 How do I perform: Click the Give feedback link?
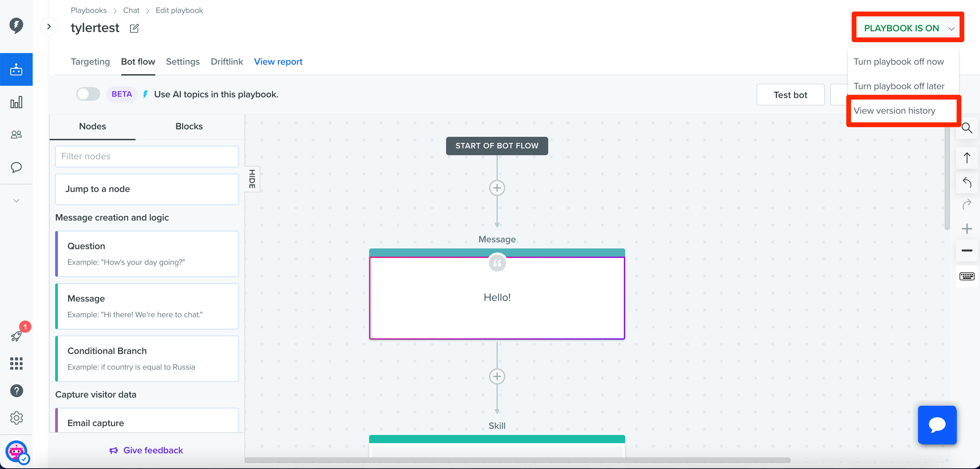(x=146, y=450)
